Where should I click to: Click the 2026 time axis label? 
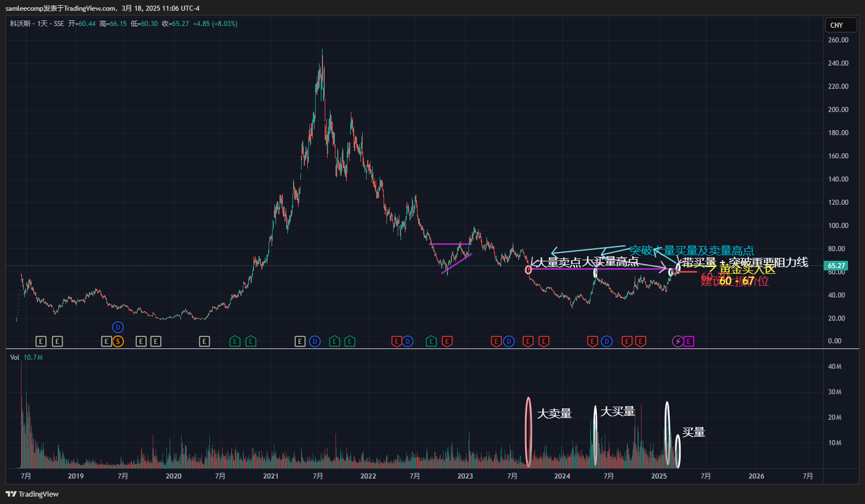pos(756,476)
